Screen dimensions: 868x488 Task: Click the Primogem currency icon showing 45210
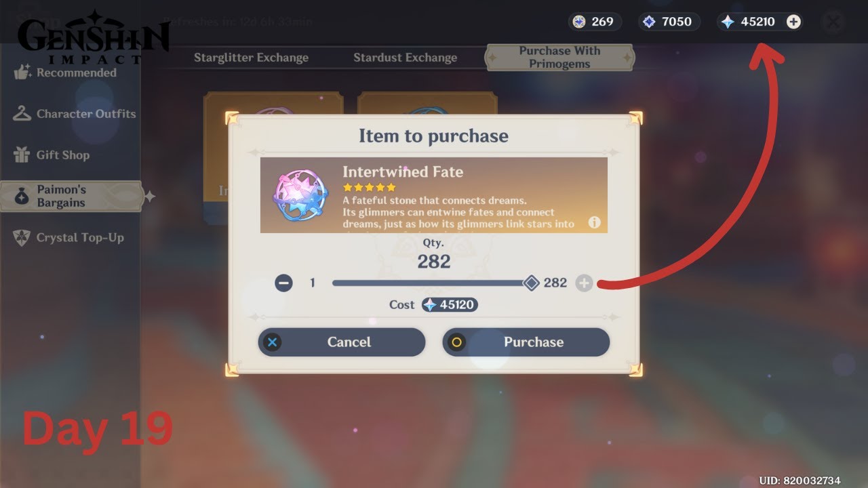[x=728, y=22]
